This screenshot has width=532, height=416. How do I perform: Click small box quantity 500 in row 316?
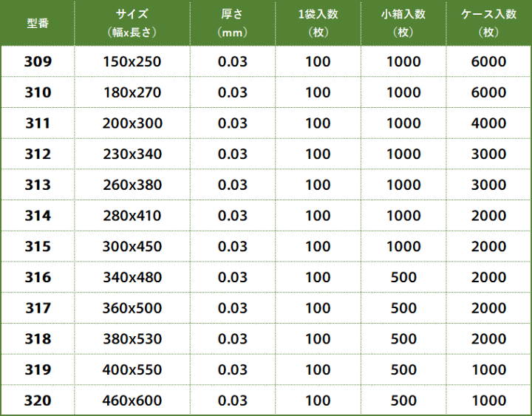point(403,277)
